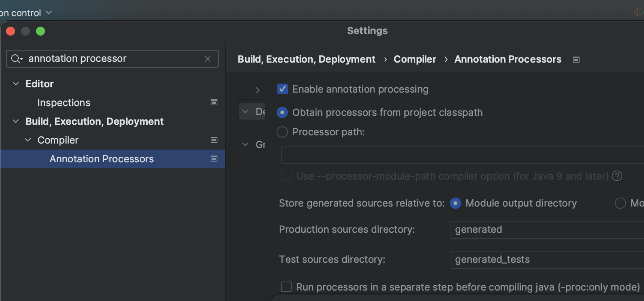Image resolution: width=644 pixels, height=301 pixels.
Task: Select Inspections in the settings tree
Action: coord(64,103)
